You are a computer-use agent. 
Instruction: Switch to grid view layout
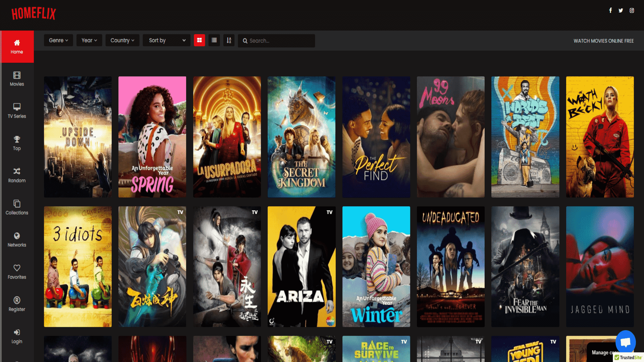(199, 40)
